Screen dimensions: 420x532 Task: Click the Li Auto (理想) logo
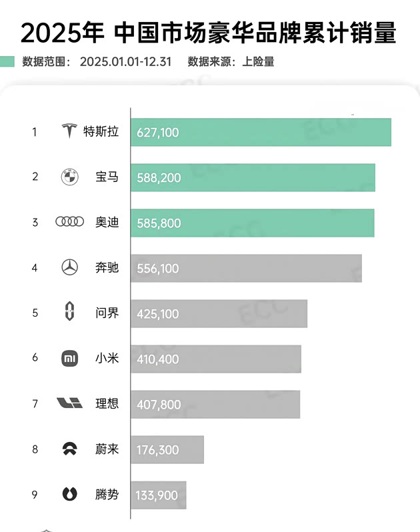coord(69,403)
